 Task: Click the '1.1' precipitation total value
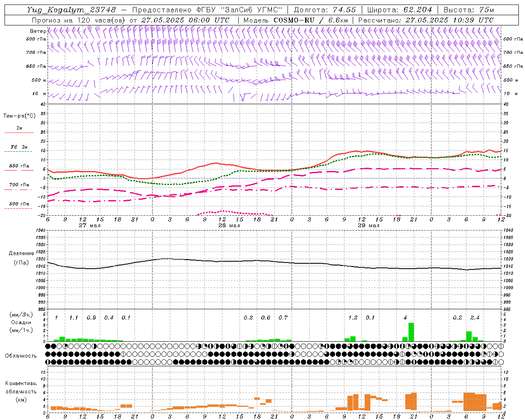73,318
